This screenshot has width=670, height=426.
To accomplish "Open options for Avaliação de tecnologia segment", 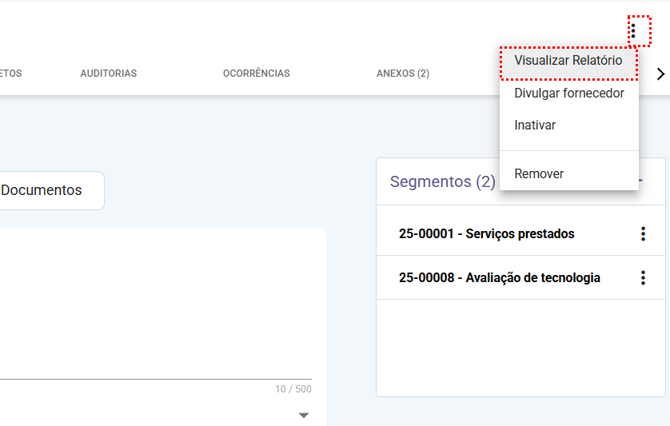I will click(x=643, y=278).
